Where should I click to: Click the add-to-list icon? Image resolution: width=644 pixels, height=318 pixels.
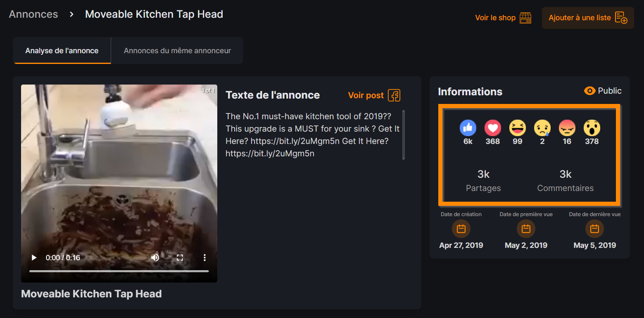621,18
